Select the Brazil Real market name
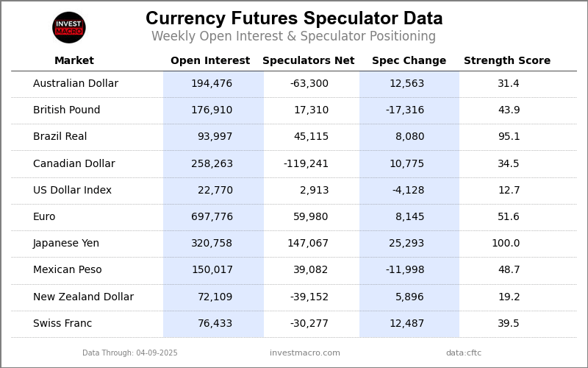This screenshot has width=588, height=368. coord(60,137)
